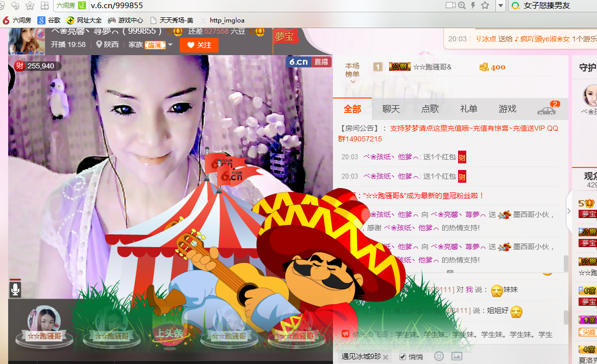This screenshot has width=597, height=364.
Task: Switch to the 聊天 tab
Action: tap(391, 109)
